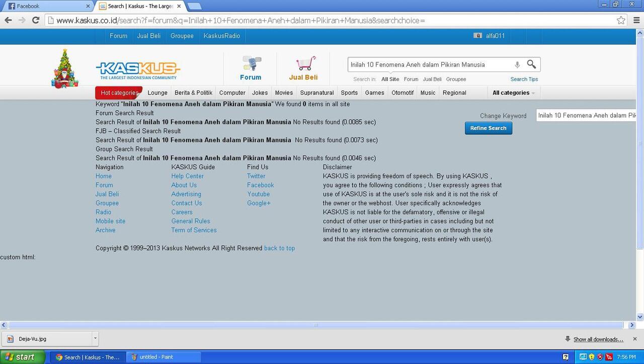Click the microphone voice search icon

[x=517, y=64]
